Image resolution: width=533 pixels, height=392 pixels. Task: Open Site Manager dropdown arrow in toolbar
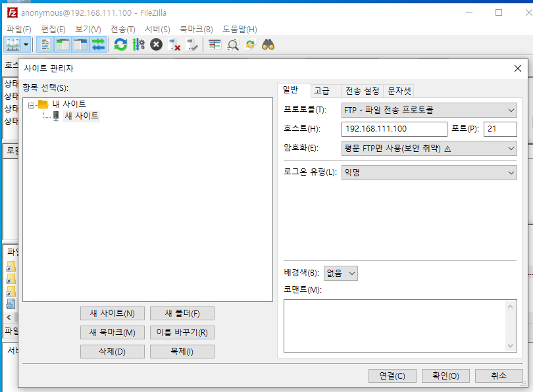coord(26,45)
